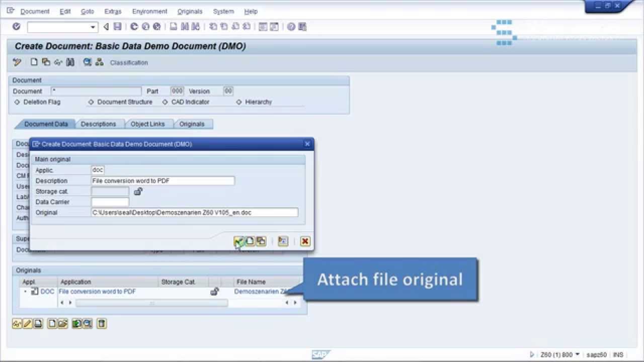Click the Find binoculars toolbar icon

[x=185, y=27]
